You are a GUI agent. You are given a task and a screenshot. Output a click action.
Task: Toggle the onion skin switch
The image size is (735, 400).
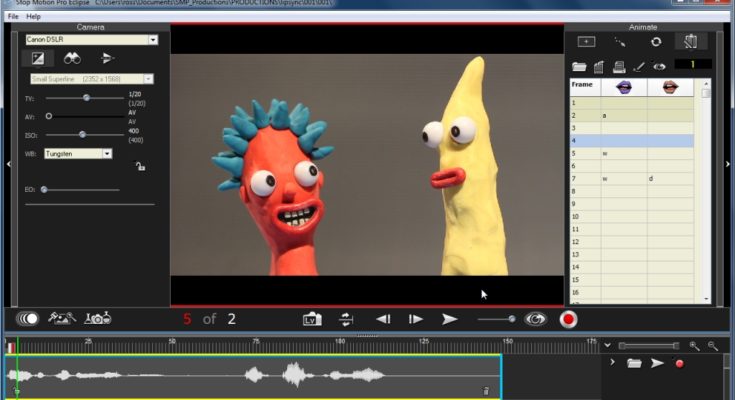[28, 319]
